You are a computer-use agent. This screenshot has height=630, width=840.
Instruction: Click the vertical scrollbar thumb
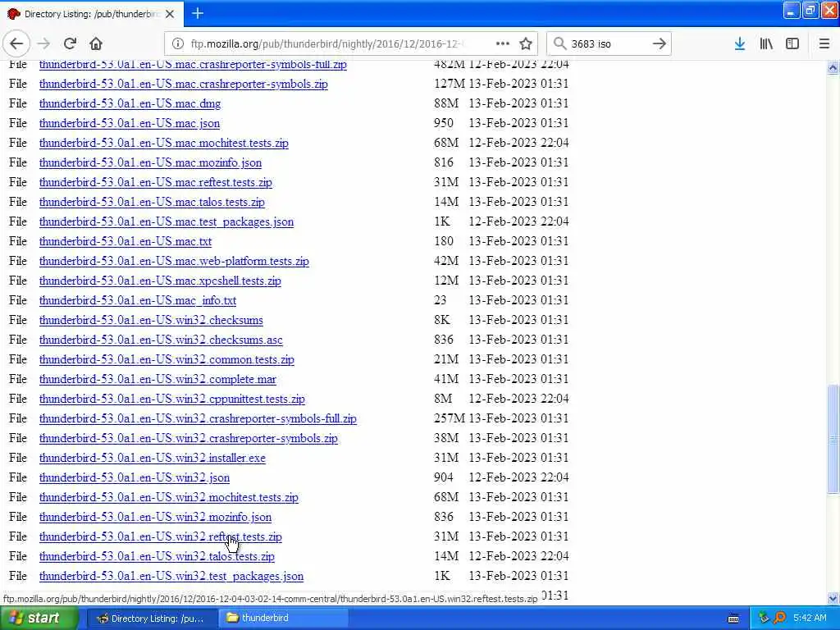point(833,439)
